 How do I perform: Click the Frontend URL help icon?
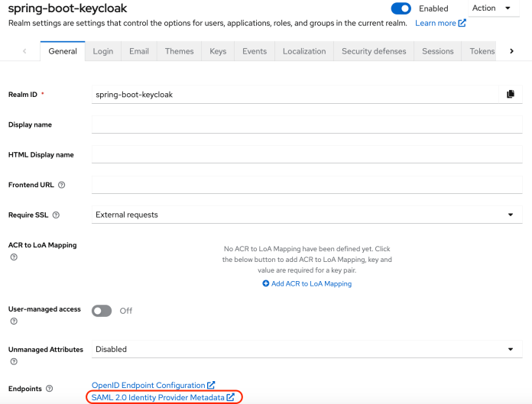point(62,185)
